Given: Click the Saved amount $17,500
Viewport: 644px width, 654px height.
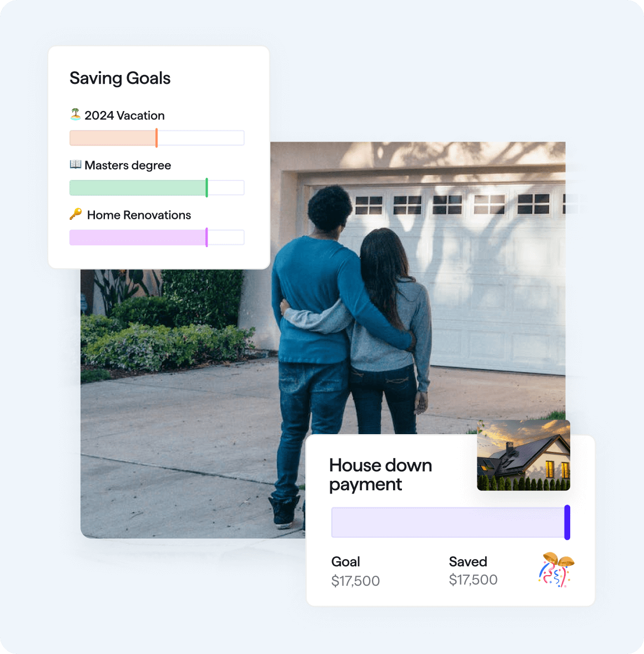Looking at the screenshot, I should (473, 580).
